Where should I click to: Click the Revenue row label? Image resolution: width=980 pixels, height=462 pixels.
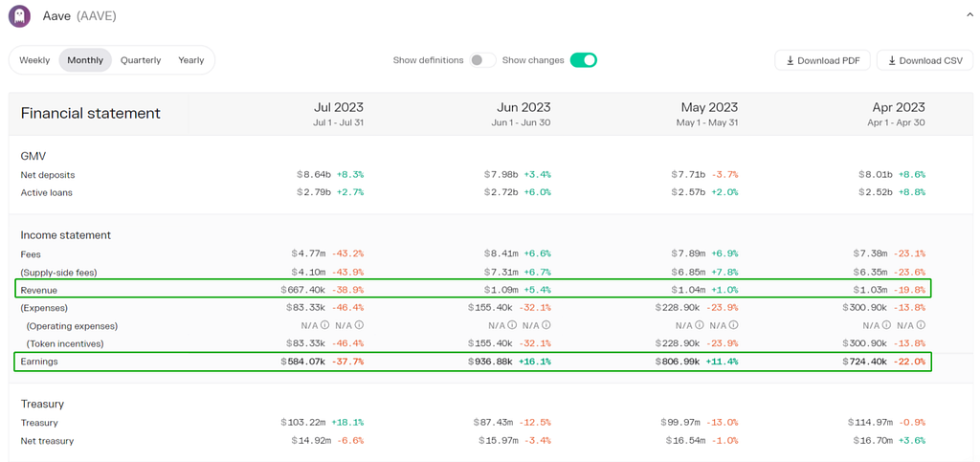(38, 291)
